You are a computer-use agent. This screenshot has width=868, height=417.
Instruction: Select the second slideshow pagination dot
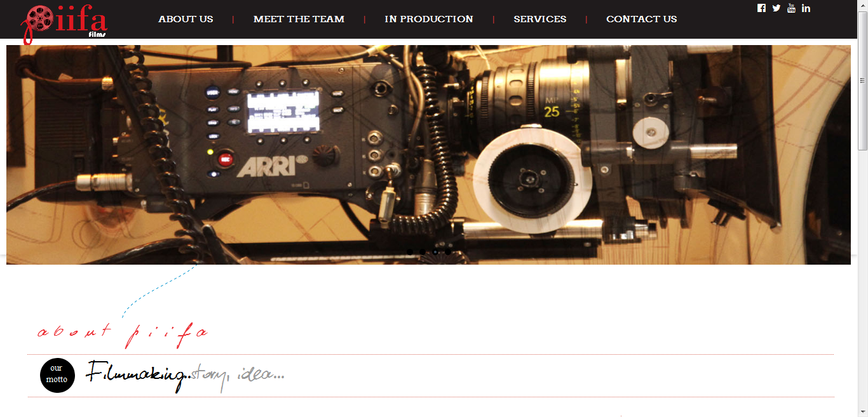point(423,252)
